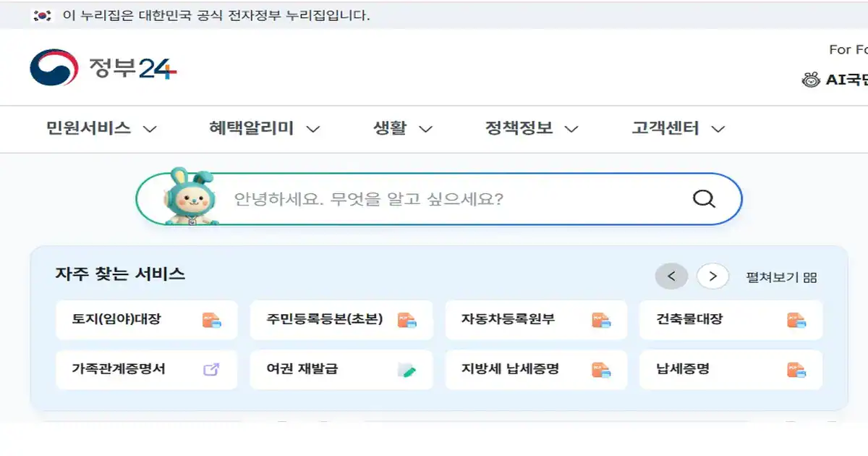Click the chevron next to 고객센터
The width and height of the screenshot is (868, 456).
point(718,130)
